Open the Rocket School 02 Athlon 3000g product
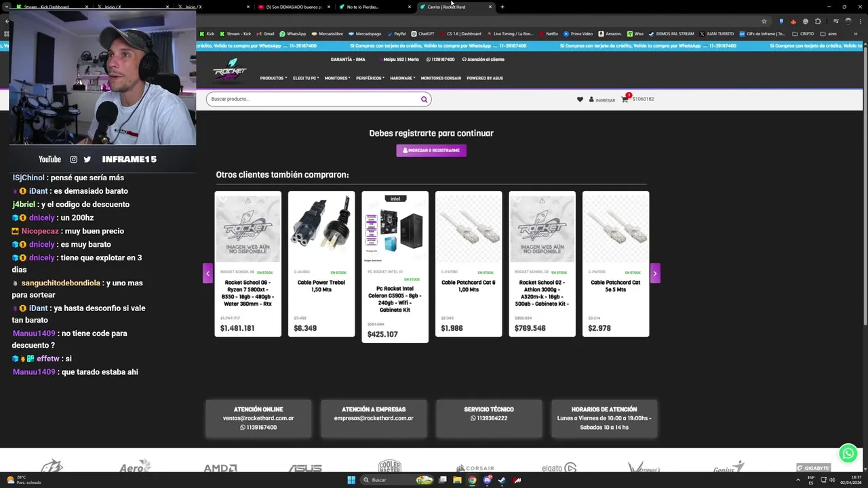The image size is (868, 488). point(542,264)
